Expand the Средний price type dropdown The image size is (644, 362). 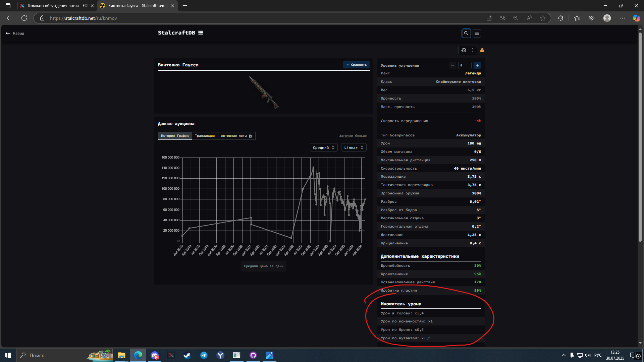323,147
